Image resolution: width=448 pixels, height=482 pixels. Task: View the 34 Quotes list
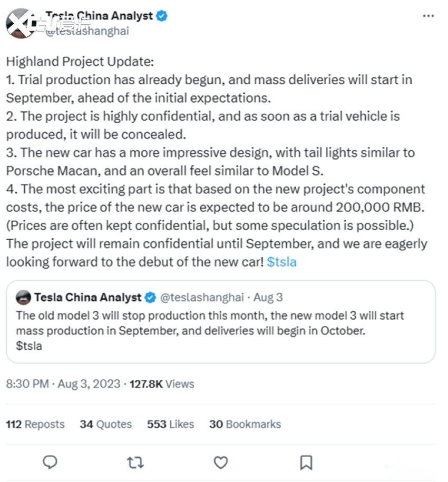(x=105, y=424)
